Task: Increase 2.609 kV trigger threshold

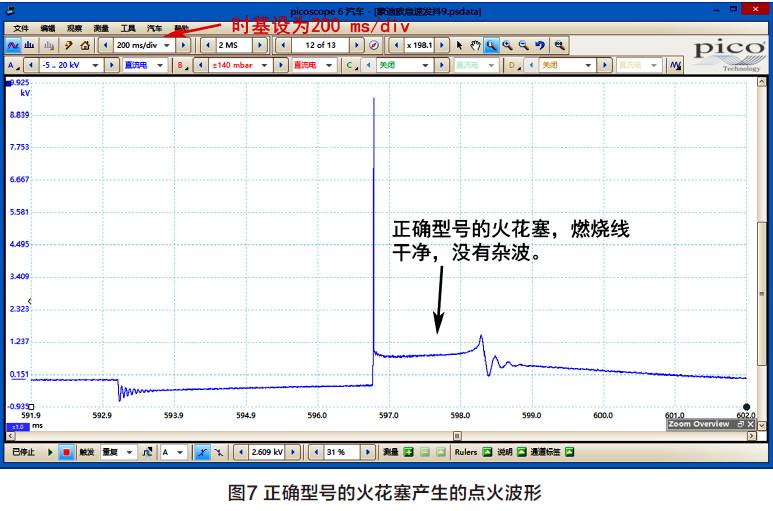Action: [x=293, y=452]
